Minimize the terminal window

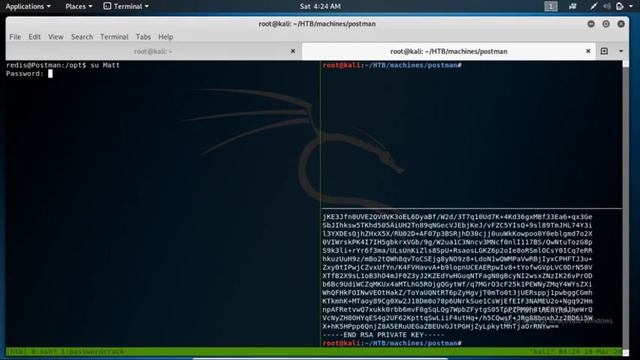[x=591, y=24]
